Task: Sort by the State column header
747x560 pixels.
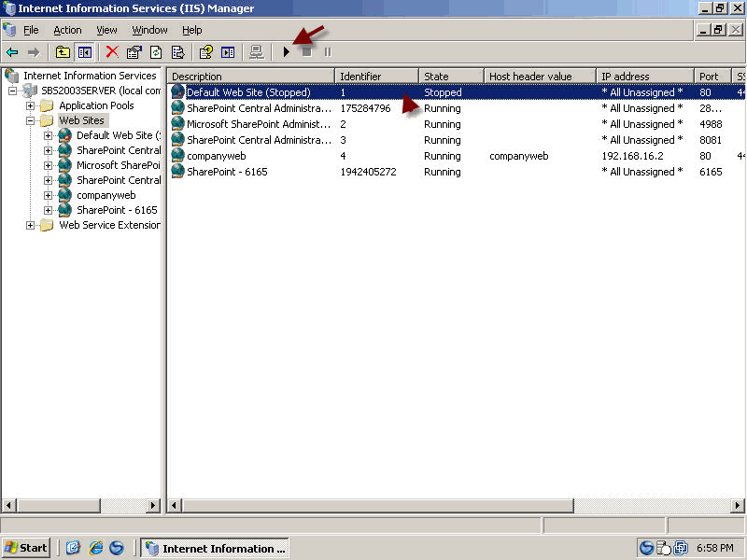Action: (x=451, y=77)
